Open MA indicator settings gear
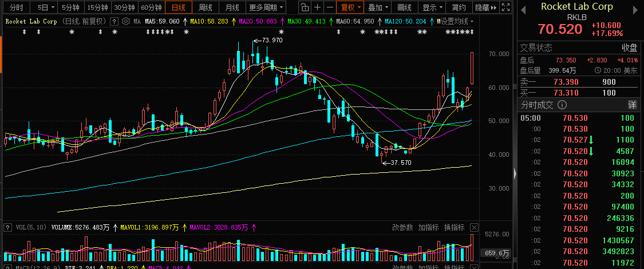 tap(127, 21)
